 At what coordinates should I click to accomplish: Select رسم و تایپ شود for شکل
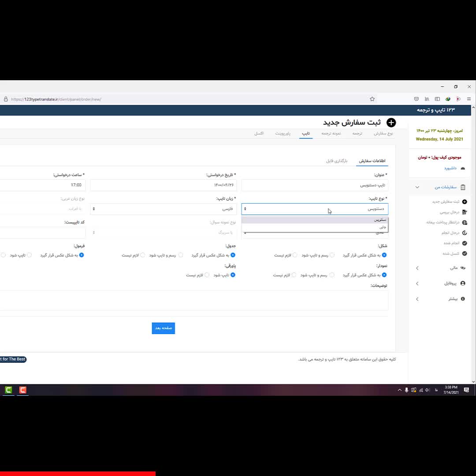coord(332,255)
